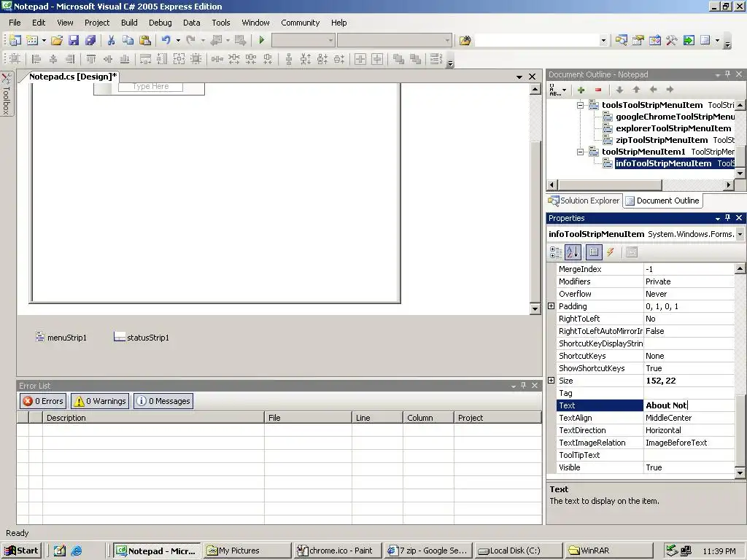Click Center Horizontally layout icon
The width and height of the screenshot is (747, 560).
point(360,59)
